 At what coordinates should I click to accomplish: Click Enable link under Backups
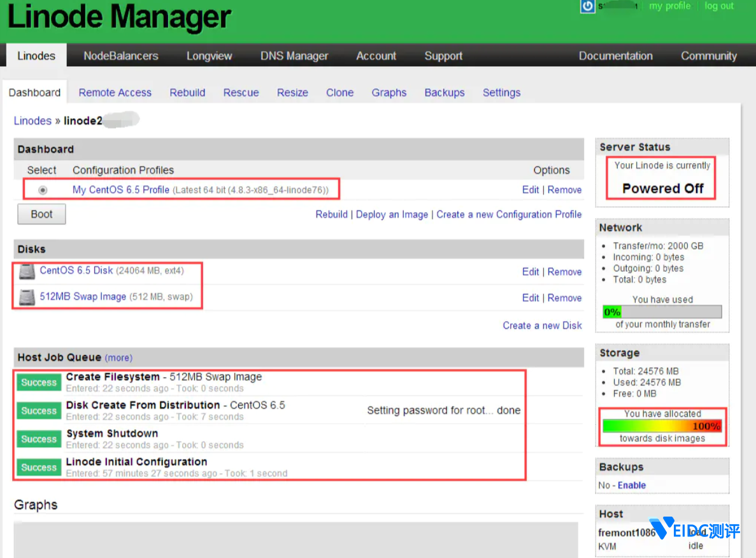[631, 485]
